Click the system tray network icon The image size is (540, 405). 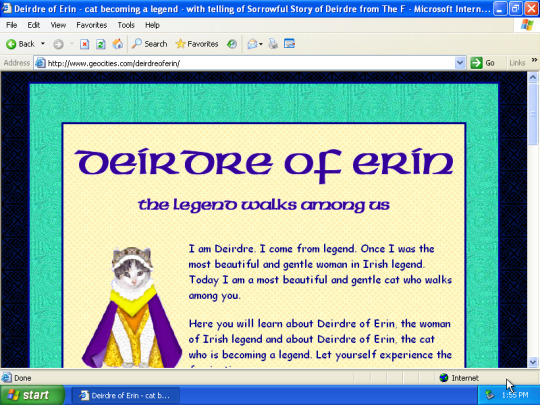[x=489, y=395]
